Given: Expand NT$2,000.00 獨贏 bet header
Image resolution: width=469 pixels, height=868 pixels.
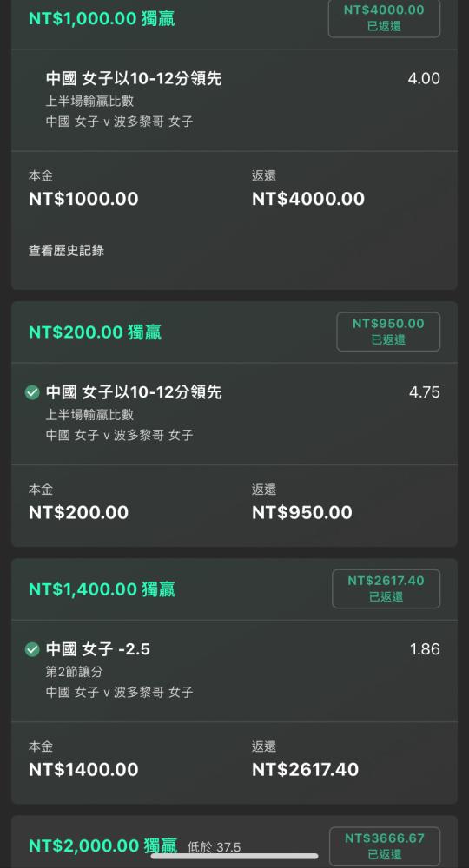Looking at the screenshot, I should [x=103, y=845].
